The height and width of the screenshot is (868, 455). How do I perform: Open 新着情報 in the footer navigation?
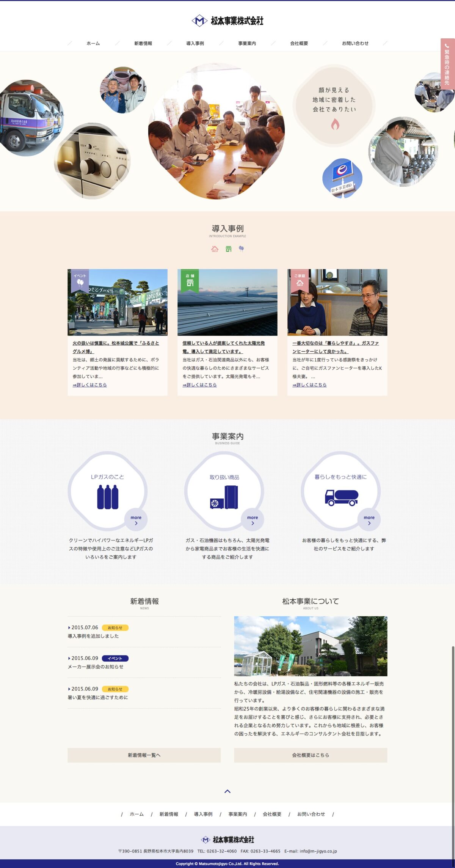click(x=169, y=814)
